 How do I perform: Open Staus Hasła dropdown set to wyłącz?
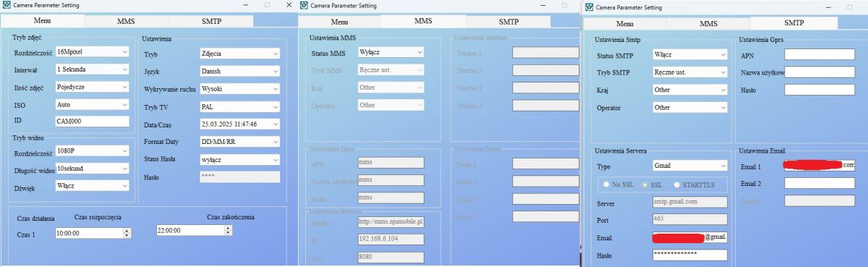click(239, 159)
